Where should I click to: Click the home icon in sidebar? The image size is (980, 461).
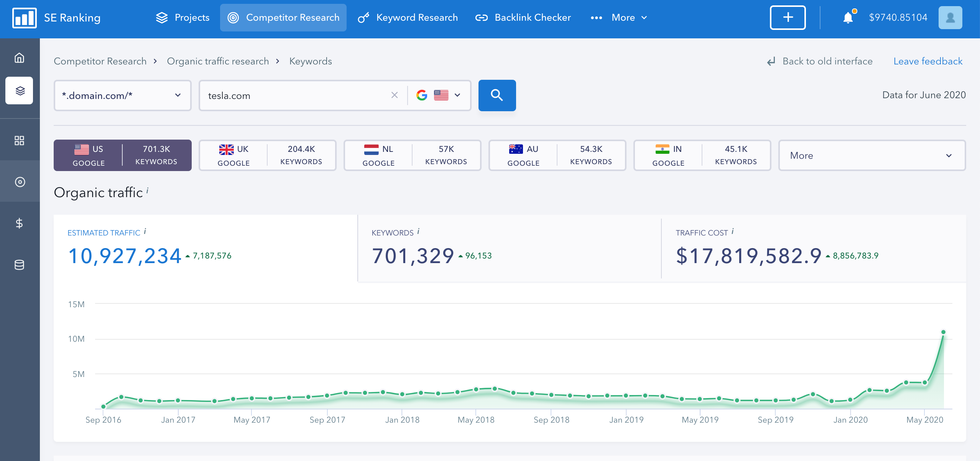point(19,58)
